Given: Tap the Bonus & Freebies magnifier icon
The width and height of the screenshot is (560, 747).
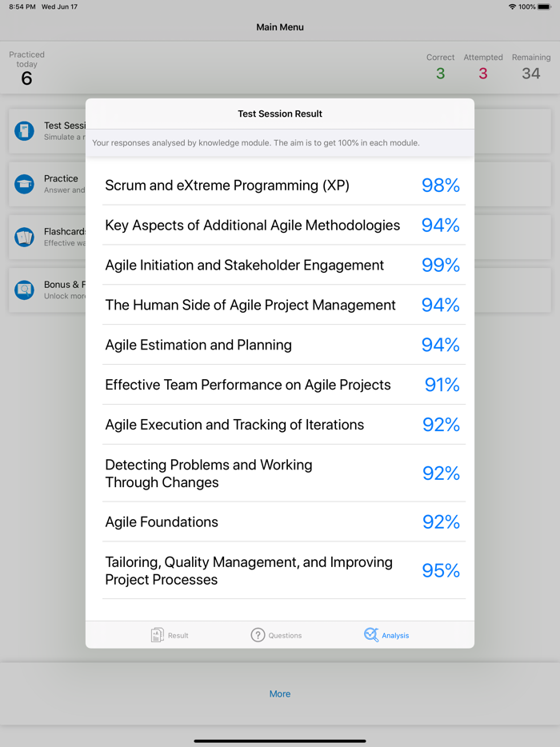Looking at the screenshot, I should click(25, 290).
